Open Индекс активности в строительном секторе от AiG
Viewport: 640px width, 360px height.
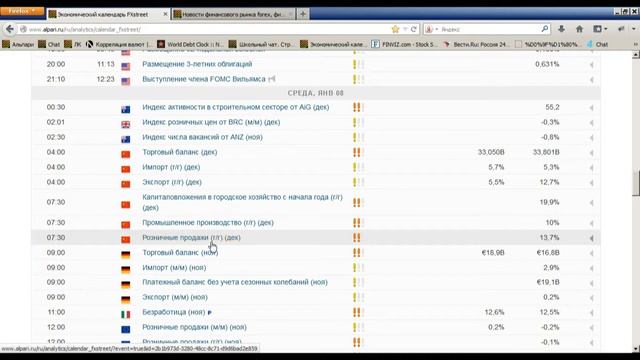coord(236,107)
